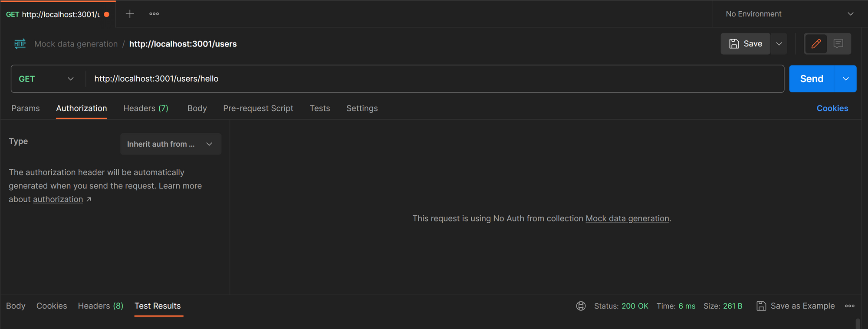
Task: Click Save as Example
Action: coord(796,306)
